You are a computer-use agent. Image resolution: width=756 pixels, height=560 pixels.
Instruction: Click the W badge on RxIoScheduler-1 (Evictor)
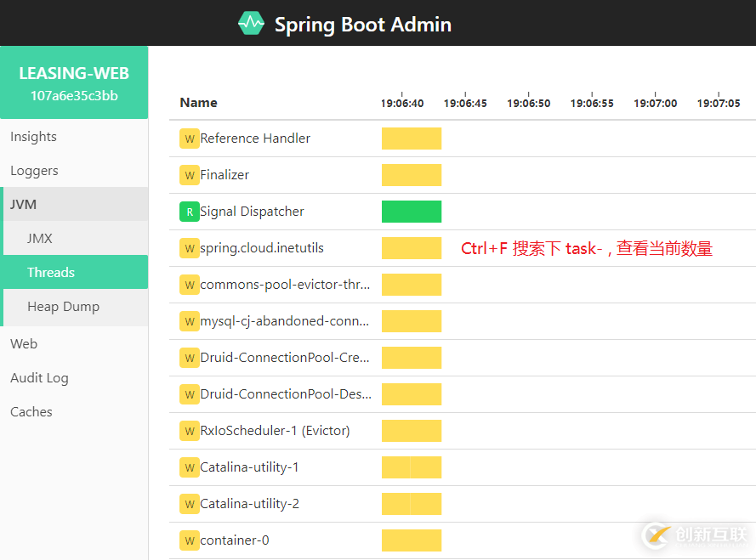coord(190,431)
